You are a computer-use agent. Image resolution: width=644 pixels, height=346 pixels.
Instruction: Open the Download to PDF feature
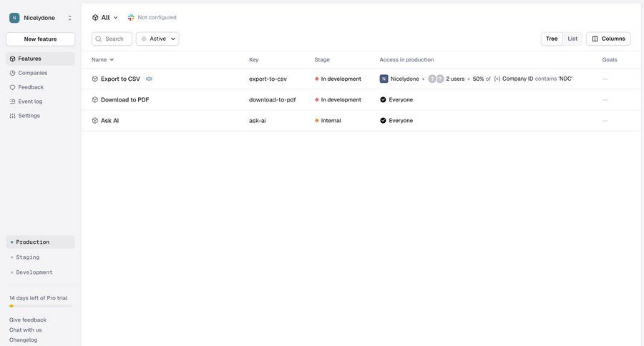[125, 100]
